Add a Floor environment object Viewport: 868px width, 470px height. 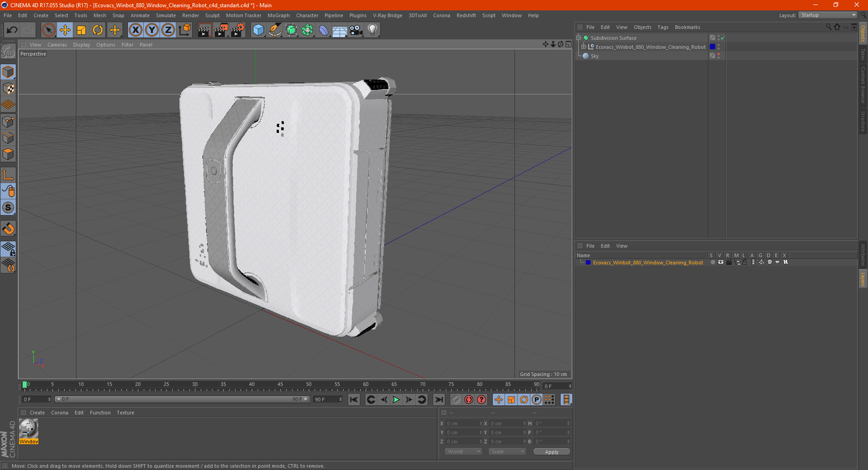pyautogui.click(x=340, y=30)
